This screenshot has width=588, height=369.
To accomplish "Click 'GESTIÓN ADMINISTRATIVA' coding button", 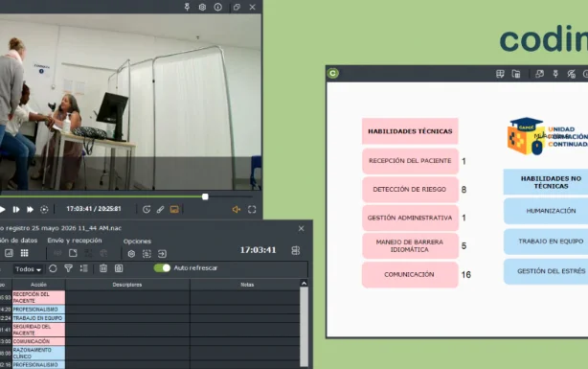I will pyautogui.click(x=410, y=218).
